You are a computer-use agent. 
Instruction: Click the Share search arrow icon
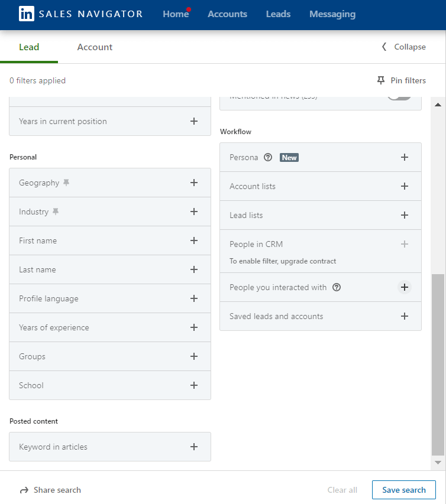point(24,490)
